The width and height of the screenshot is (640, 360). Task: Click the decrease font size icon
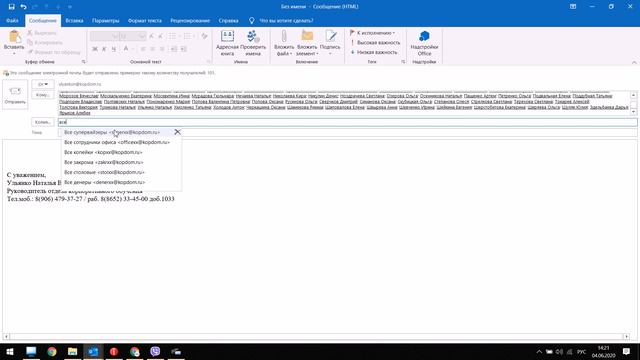pyautogui.click(x=160, y=36)
